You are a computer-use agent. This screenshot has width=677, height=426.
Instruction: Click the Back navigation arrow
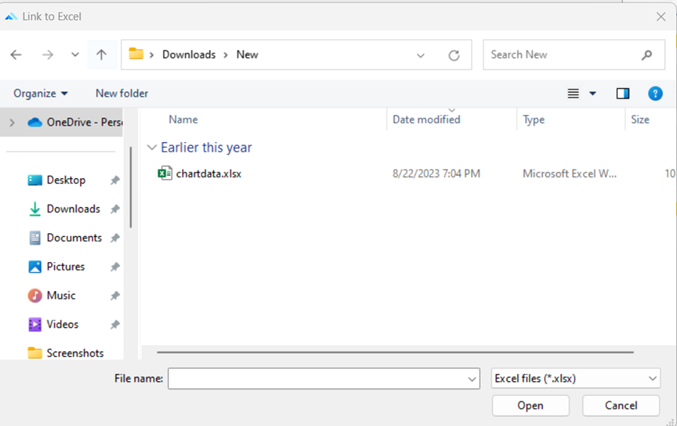coord(16,55)
